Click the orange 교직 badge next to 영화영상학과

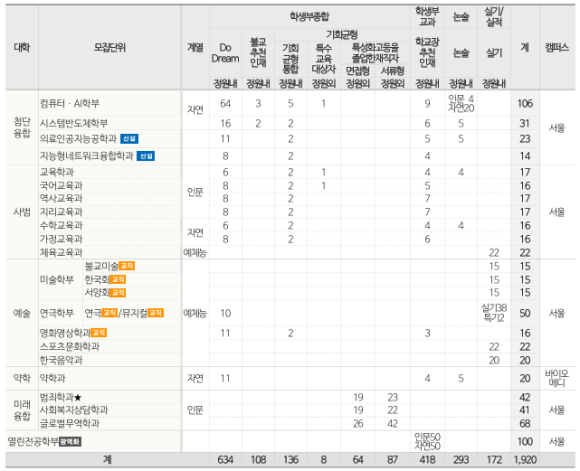click(99, 333)
